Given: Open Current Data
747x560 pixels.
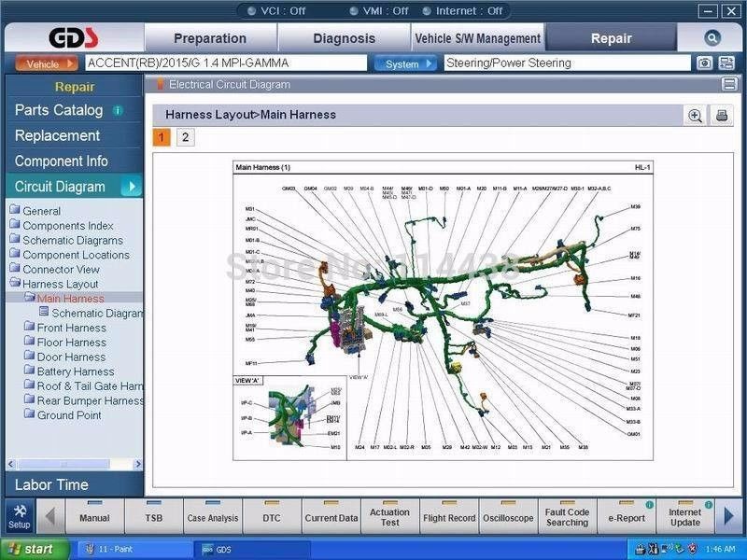Looking at the screenshot, I should [x=331, y=517].
